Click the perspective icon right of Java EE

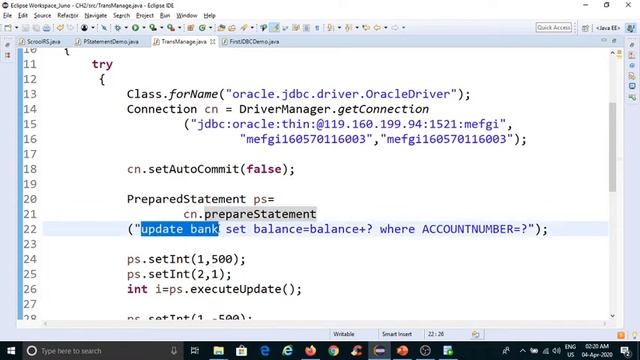coord(631,28)
